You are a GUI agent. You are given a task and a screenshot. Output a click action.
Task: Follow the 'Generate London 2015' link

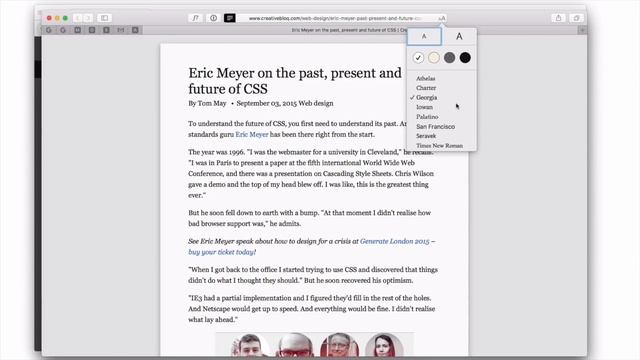pos(395,241)
